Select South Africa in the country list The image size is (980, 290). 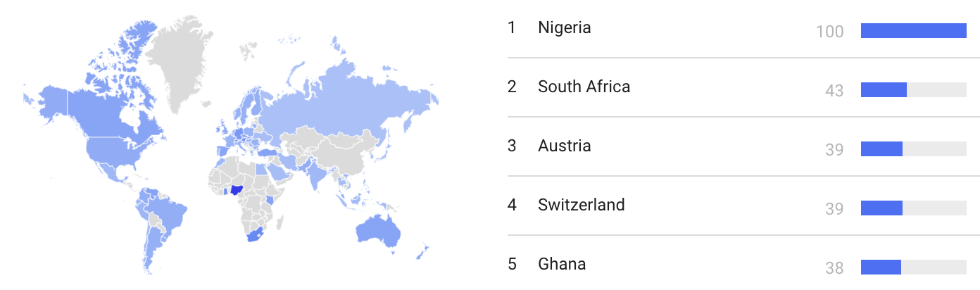(584, 87)
